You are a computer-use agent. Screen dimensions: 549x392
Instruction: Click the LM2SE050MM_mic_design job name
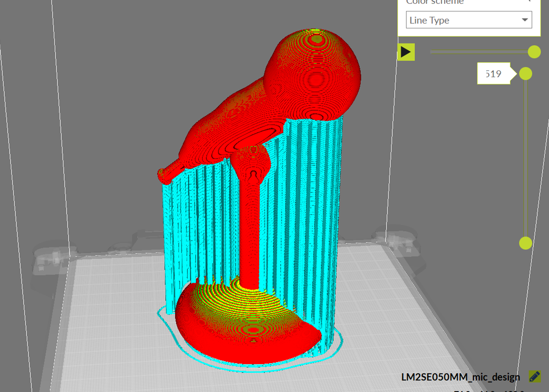point(460,377)
